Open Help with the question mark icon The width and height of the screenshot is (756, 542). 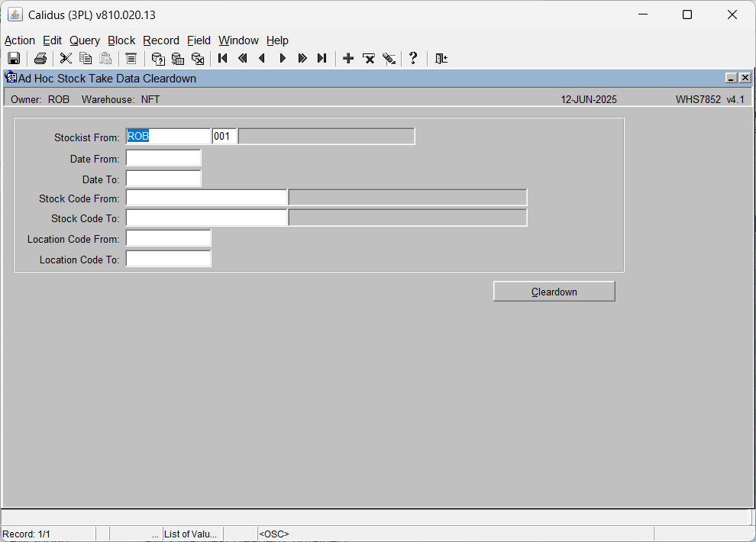tap(413, 58)
